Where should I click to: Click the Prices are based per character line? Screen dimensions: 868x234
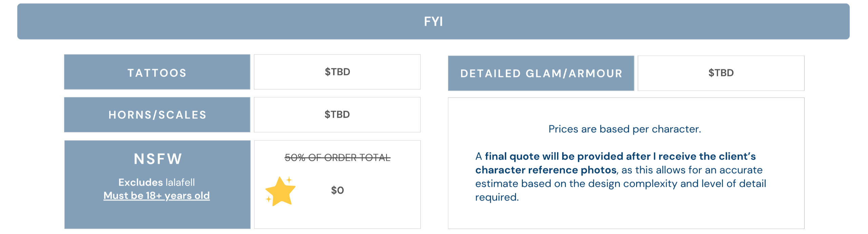[x=625, y=129]
